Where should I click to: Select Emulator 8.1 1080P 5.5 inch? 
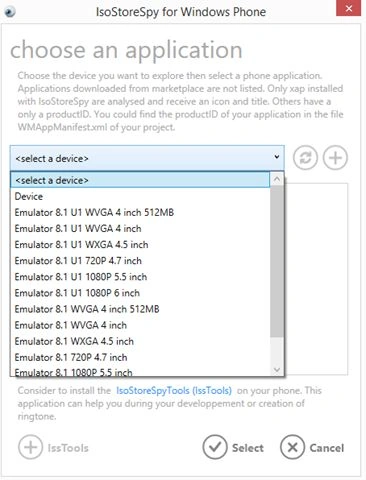tap(140, 371)
